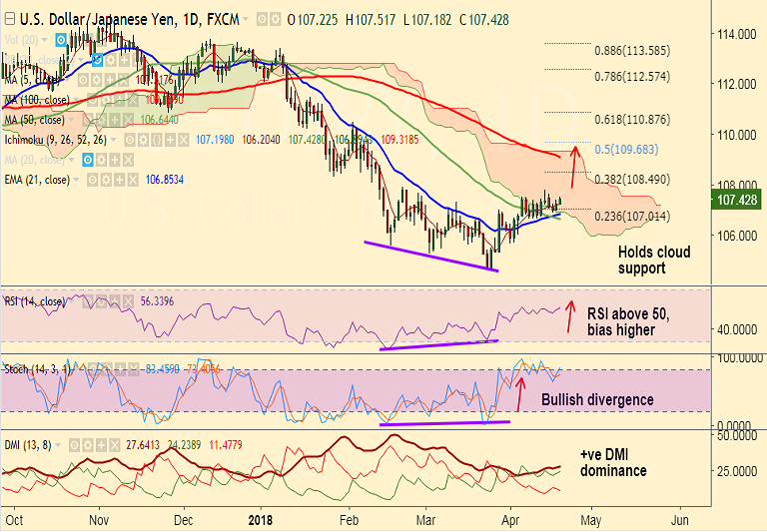
Task: Select the EMA (21, close) legend label
Action: [37, 180]
